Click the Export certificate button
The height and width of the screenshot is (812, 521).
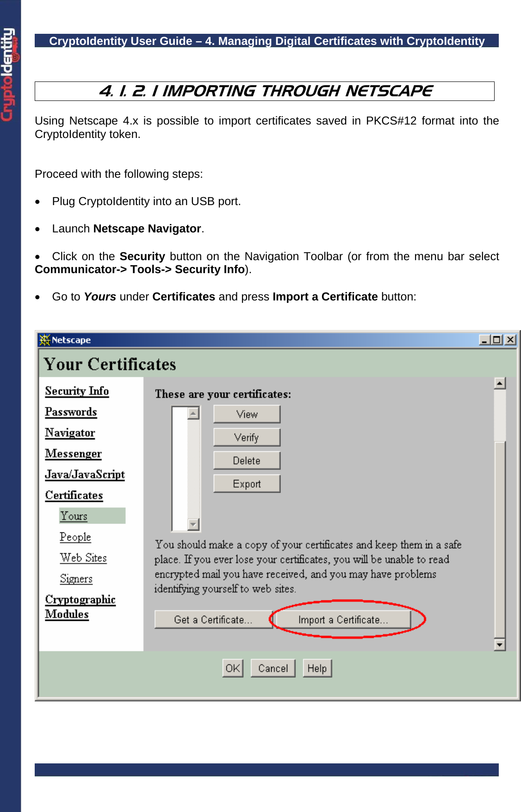tap(247, 484)
